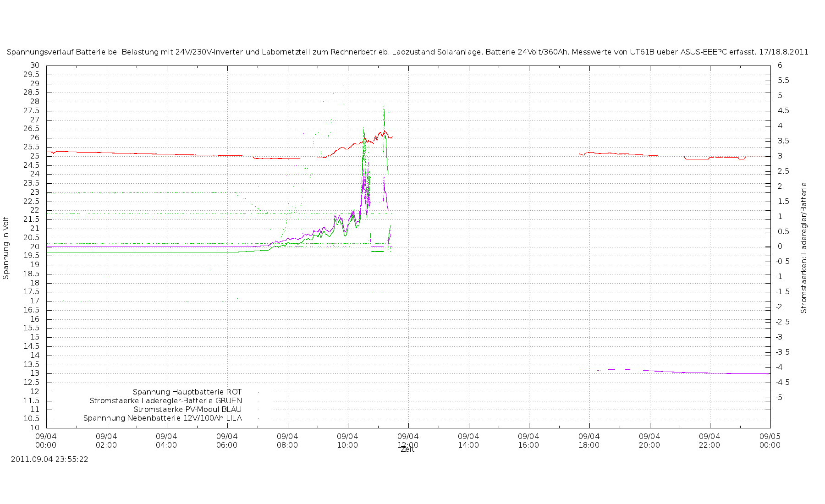The height and width of the screenshot is (504, 825).
Task: Select the 09/04 08:00 time tick label
Action: 287,440
